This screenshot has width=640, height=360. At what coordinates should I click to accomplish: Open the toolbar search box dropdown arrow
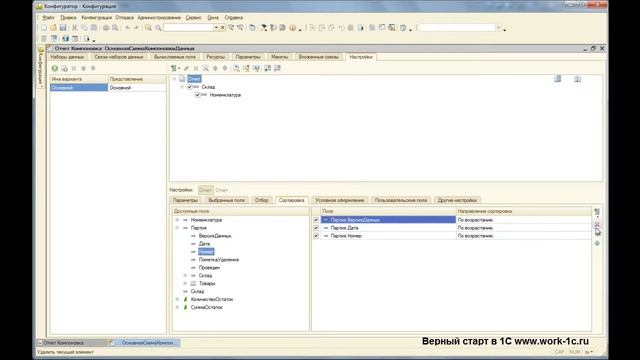pos(216,28)
